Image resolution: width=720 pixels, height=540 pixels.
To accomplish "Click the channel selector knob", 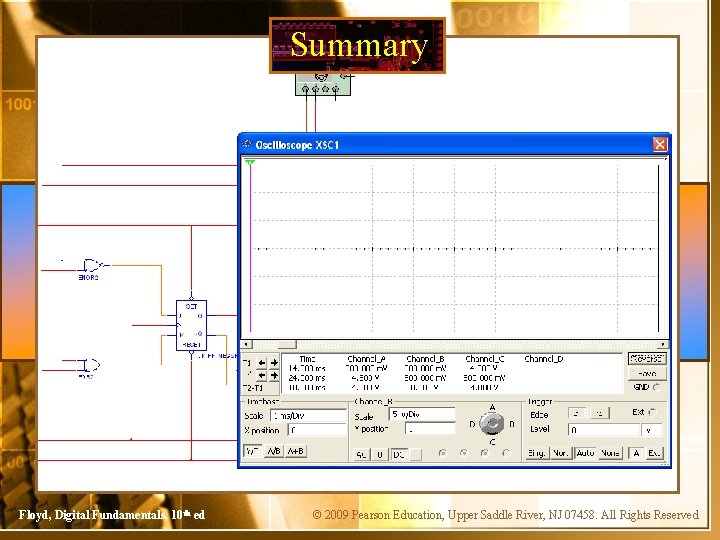I will pyautogui.click(x=491, y=424).
